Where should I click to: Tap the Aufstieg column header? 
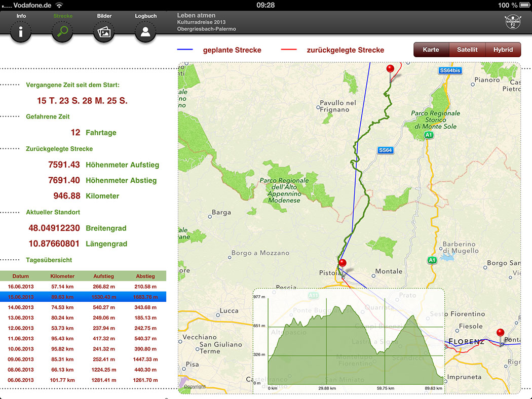coord(104,276)
